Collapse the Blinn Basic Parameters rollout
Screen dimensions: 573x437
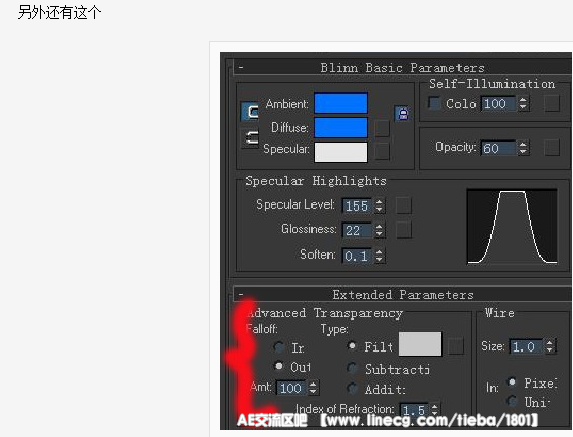(x=241, y=68)
